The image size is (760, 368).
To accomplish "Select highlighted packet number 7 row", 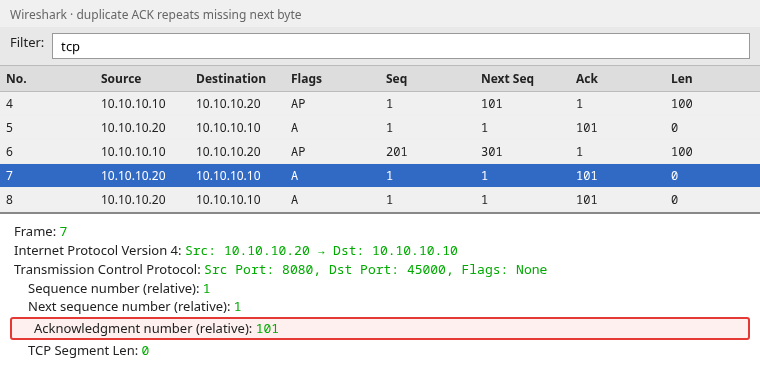I will click(380, 176).
